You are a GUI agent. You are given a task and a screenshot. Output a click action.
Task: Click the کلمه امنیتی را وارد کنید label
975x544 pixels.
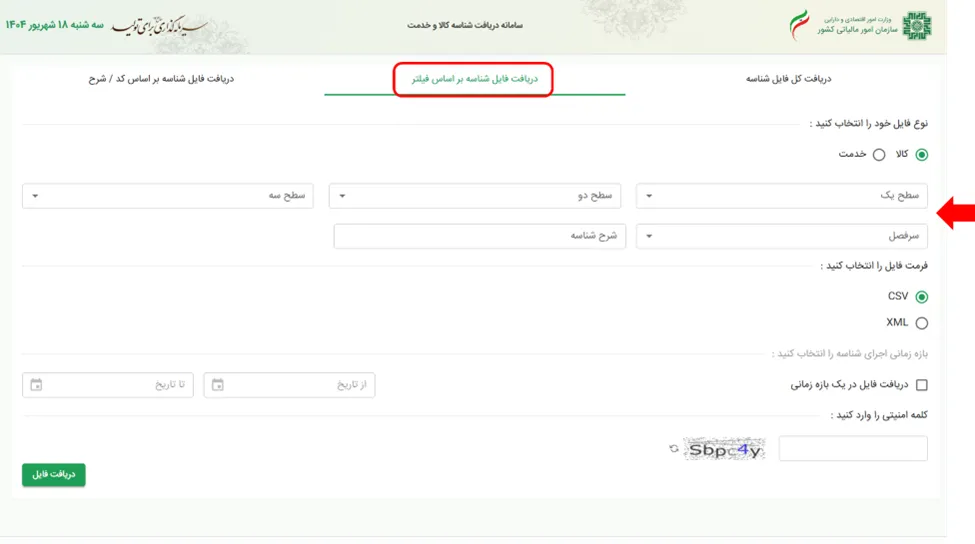coord(879,415)
